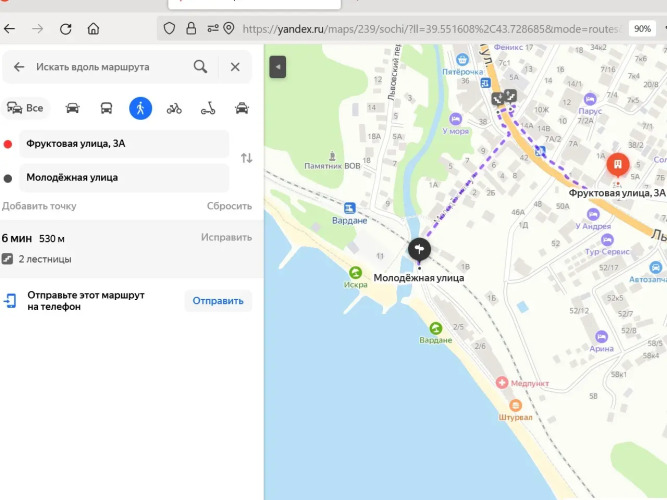Select the walking mode toggle
667x500 pixels.
[140, 108]
